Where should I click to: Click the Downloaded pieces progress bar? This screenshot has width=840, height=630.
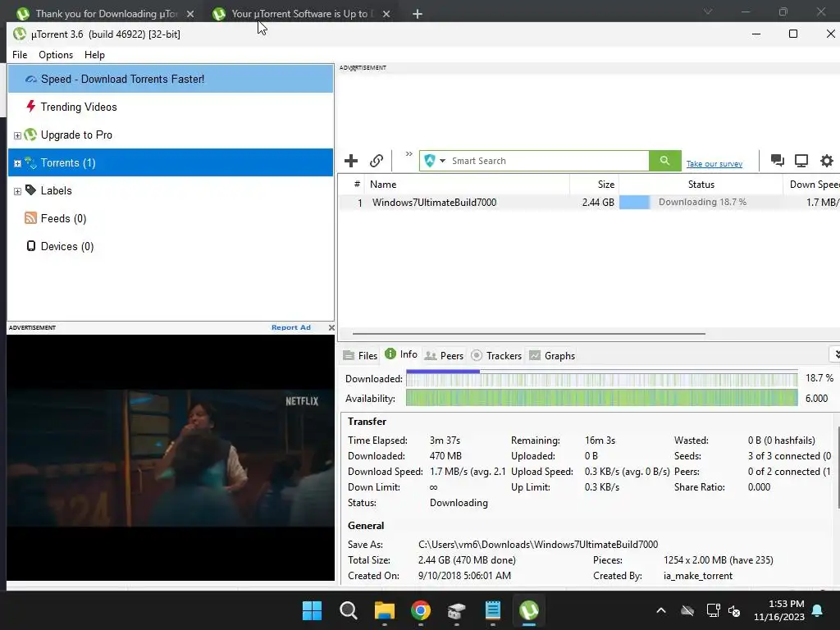(x=601, y=378)
